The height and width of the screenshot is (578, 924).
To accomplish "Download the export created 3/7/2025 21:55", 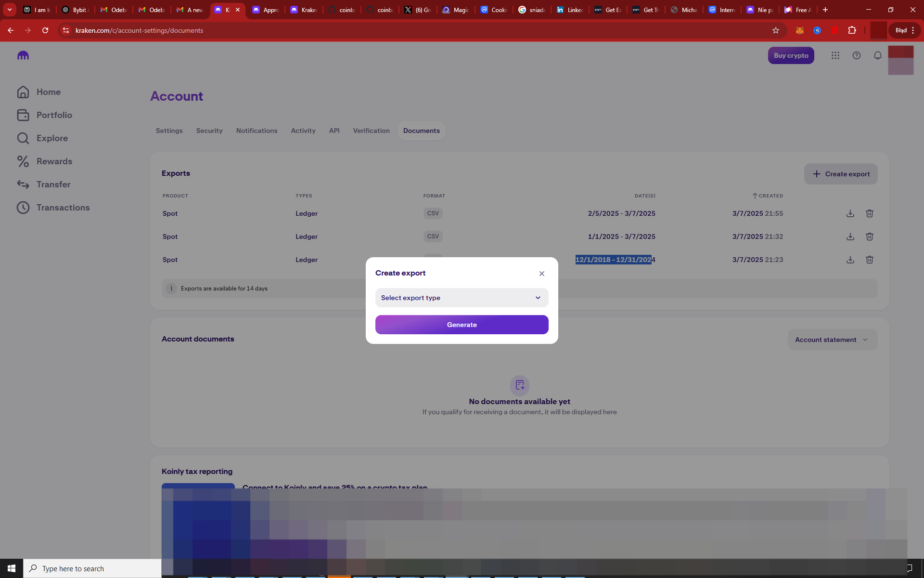I will tap(850, 213).
